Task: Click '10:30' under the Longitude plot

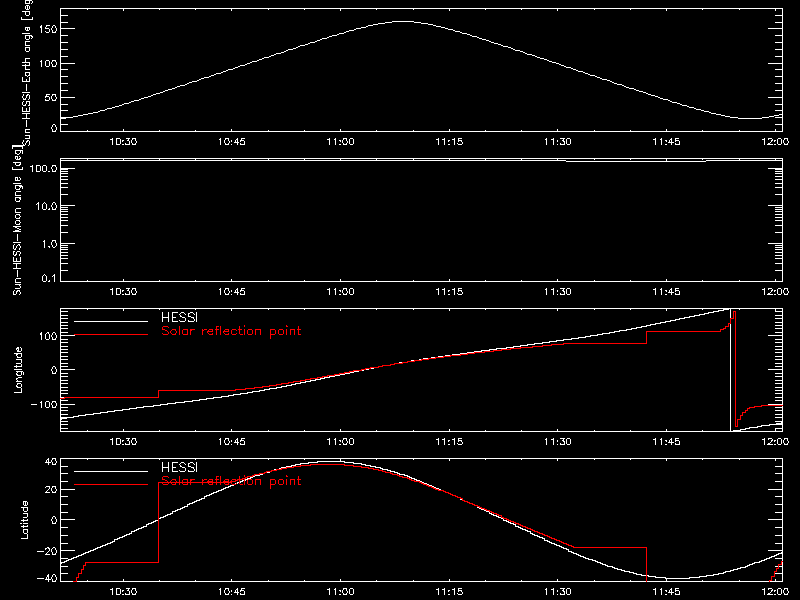Action: (x=123, y=442)
